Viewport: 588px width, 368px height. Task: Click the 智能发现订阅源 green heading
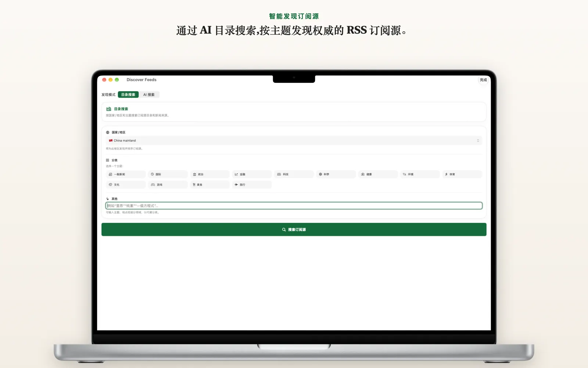tap(294, 16)
